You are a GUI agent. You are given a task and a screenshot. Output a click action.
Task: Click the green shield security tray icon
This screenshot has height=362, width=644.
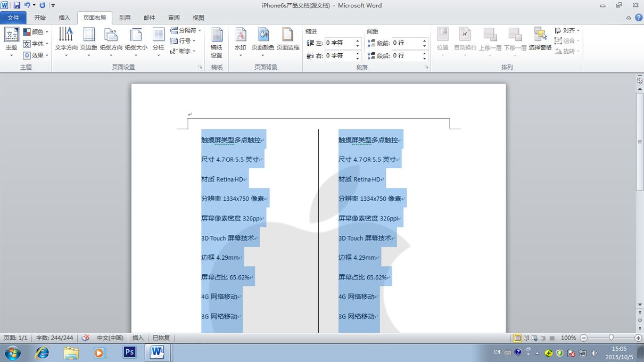tap(560, 352)
